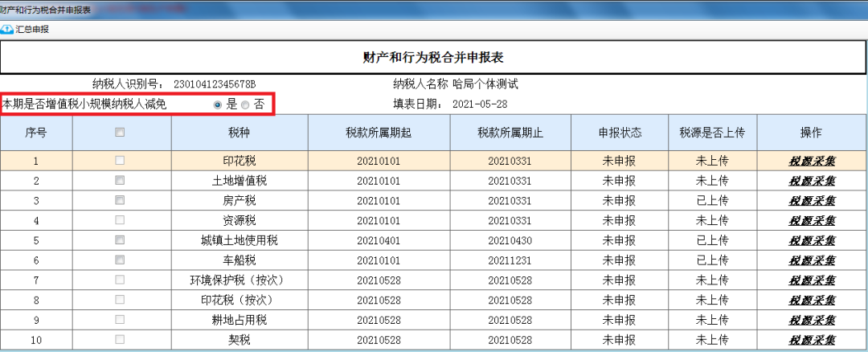Check the 土地增值税 row checkbox

click(120, 181)
